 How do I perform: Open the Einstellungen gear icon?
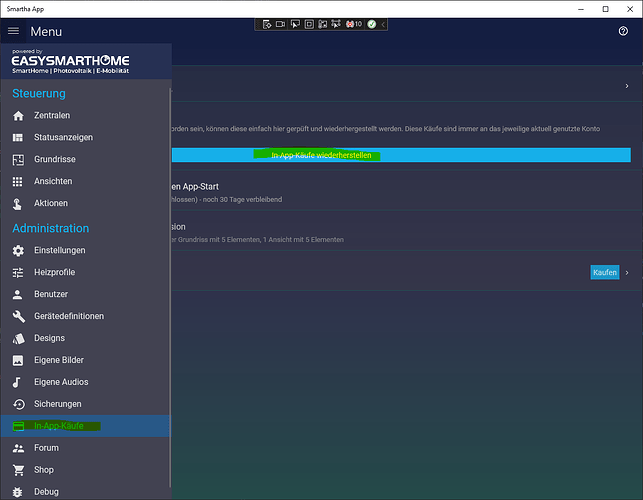coord(17,250)
